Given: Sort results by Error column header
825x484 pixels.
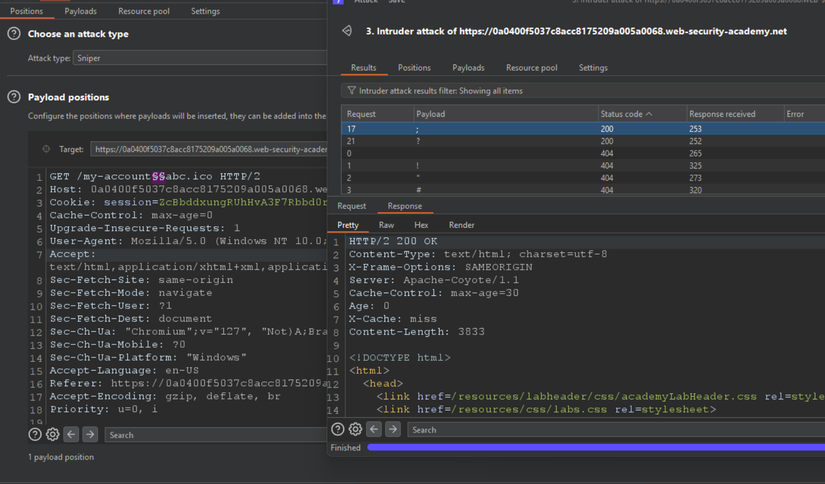Looking at the screenshot, I should pos(803,114).
